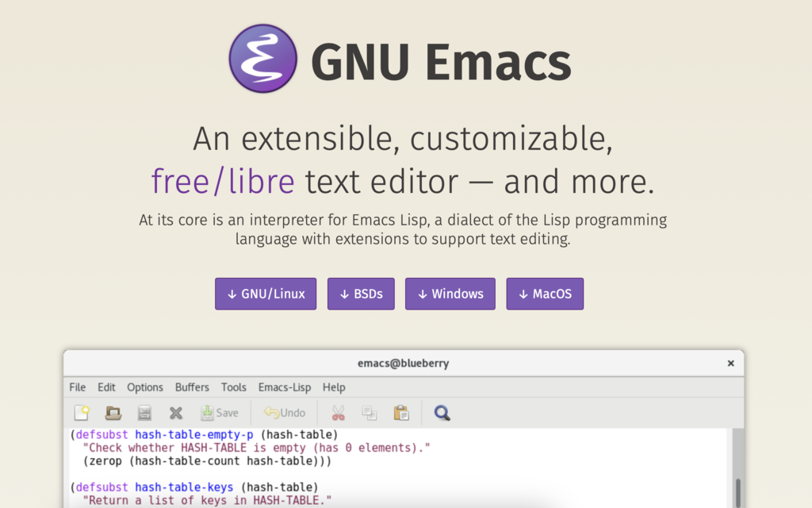
Task: Open the File menu
Action: pyautogui.click(x=77, y=387)
